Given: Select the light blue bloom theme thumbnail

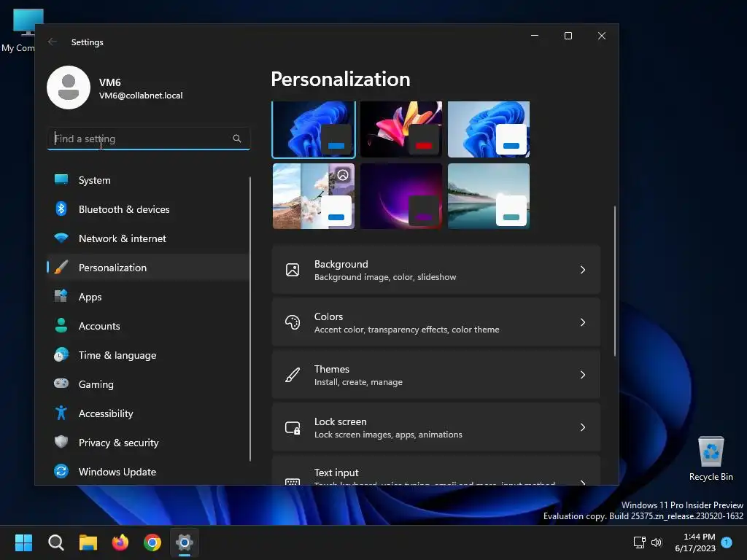Looking at the screenshot, I should (x=489, y=129).
